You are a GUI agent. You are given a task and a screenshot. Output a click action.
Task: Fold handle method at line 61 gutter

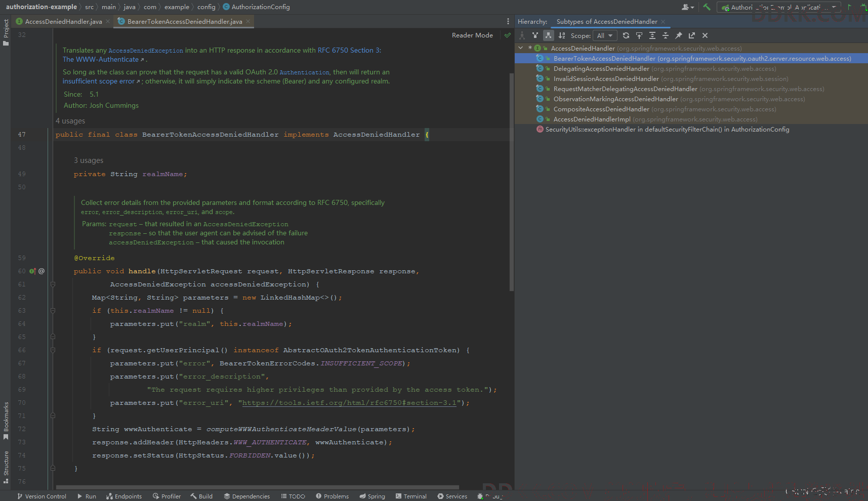tap(53, 284)
